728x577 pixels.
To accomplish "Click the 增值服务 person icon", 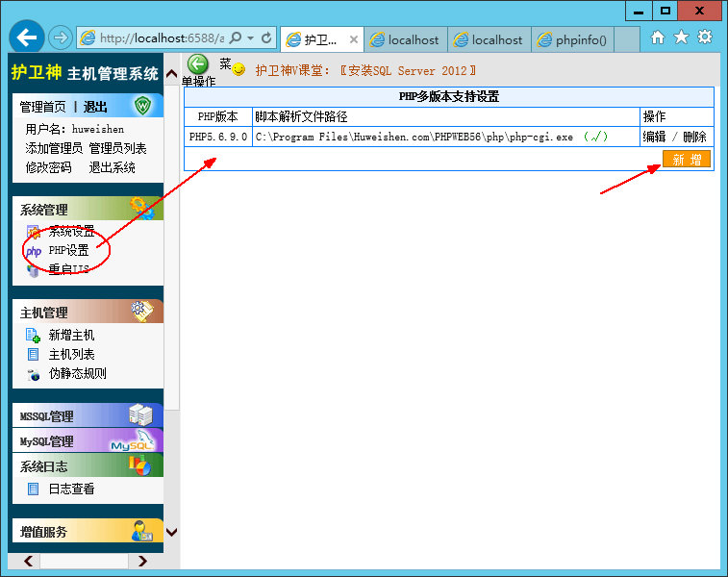I will tap(141, 531).
